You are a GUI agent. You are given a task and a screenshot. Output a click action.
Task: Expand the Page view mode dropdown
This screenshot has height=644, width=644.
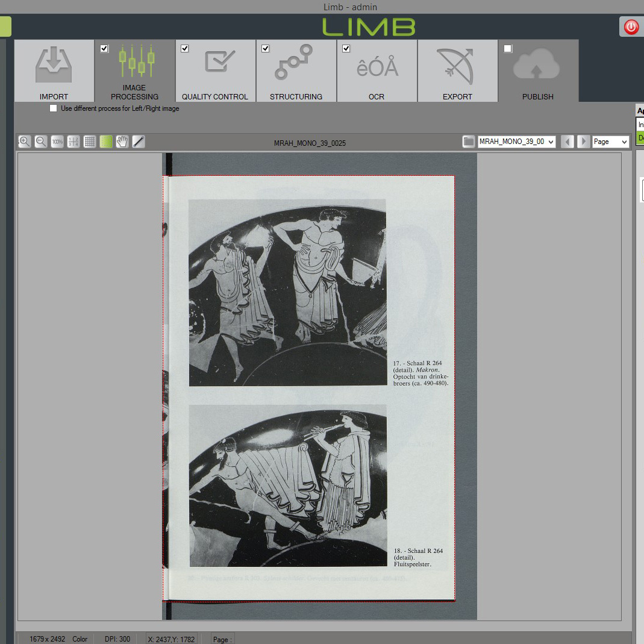tap(610, 142)
